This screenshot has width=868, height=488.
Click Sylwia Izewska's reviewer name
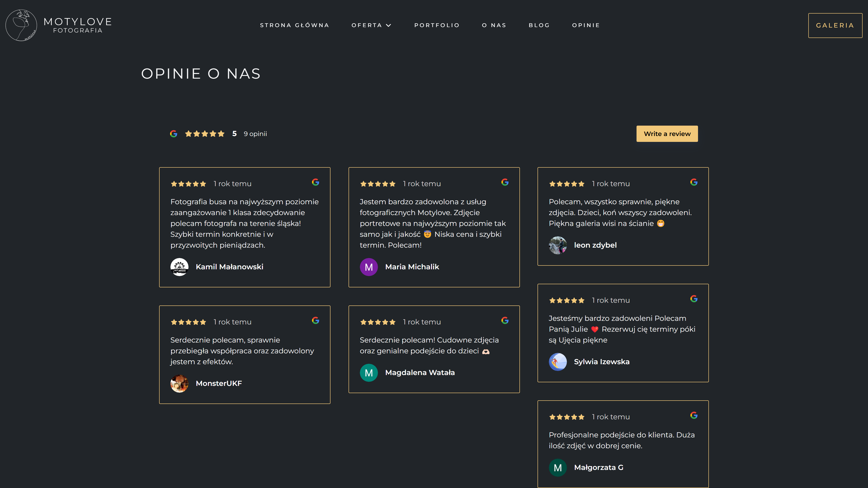[601, 362]
